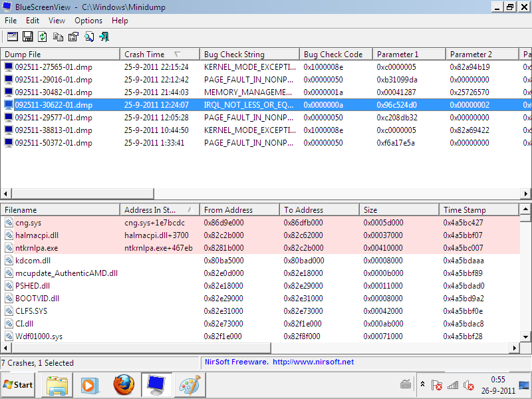Sort by the Time Stamp column header

click(x=479, y=210)
